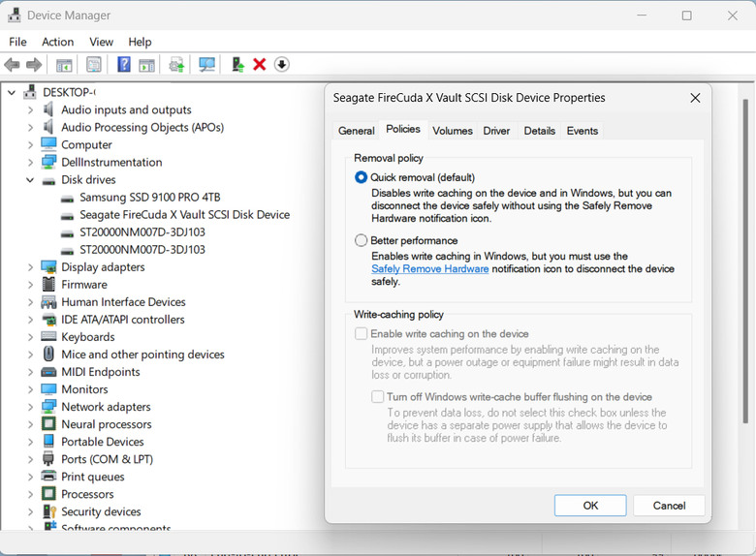Click the Audio inputs and outputs speaker icon
The width and height of the screenshot is (756, 556).
[48, 109]
